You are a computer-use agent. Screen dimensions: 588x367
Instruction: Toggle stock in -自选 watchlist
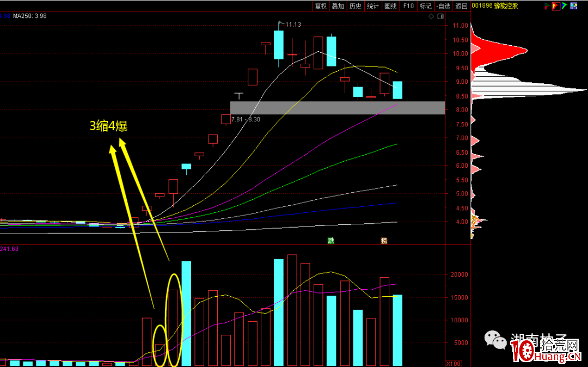click(444, 6)
